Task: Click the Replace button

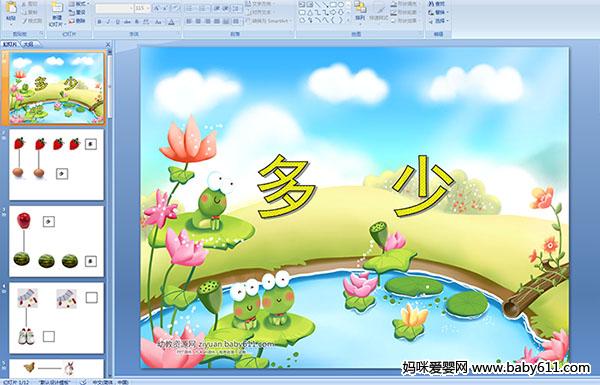Action: [x=437, y=12]
